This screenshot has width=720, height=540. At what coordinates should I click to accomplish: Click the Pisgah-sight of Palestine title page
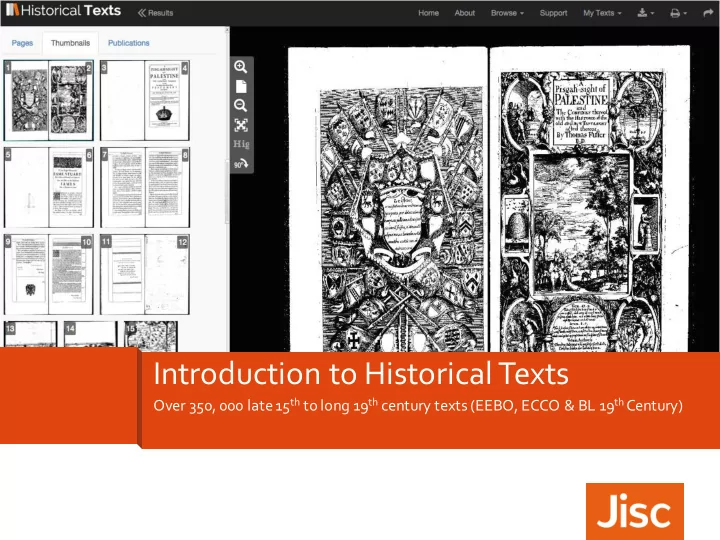(x=590, y=198)
